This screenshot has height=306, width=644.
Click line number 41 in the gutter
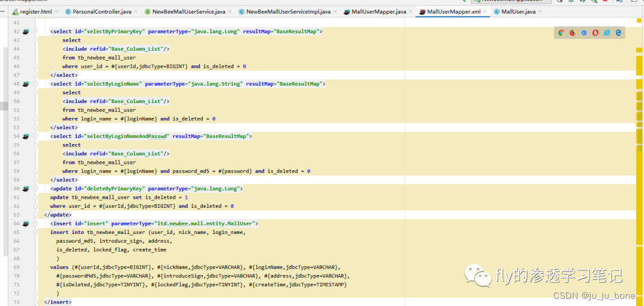coord(17,23)
